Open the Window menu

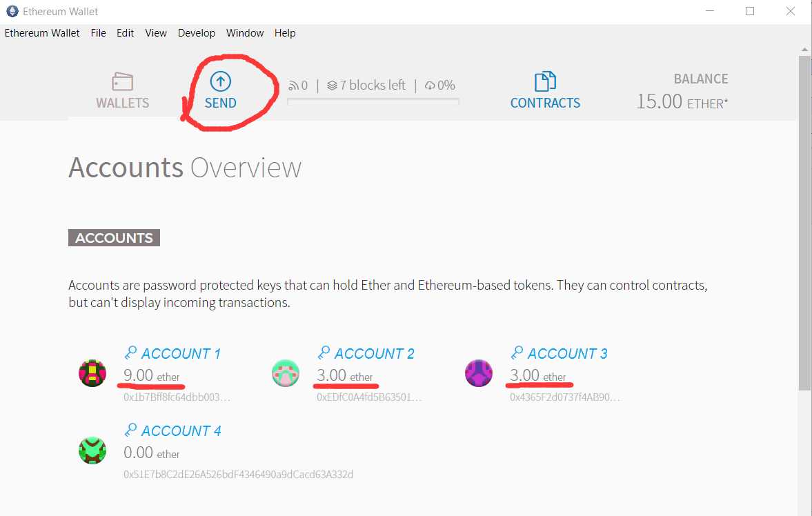point(245,33)
